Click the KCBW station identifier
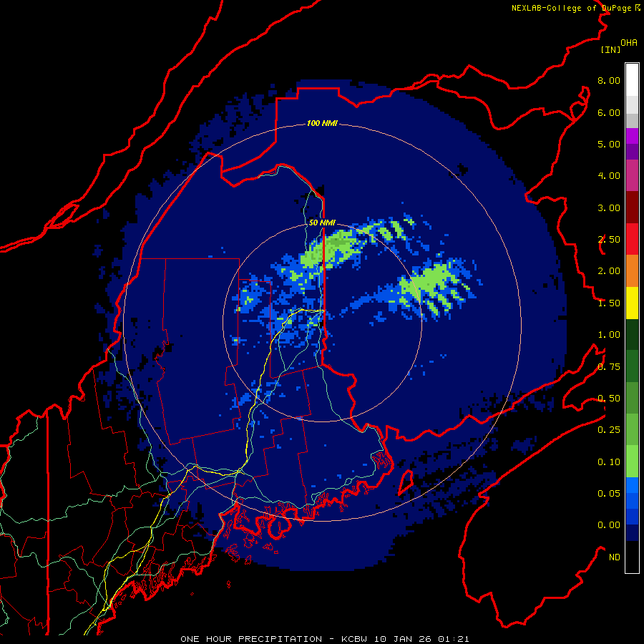The width and height of the screenshot is (644, 644). pyautogui.click(x=354, y=639)
